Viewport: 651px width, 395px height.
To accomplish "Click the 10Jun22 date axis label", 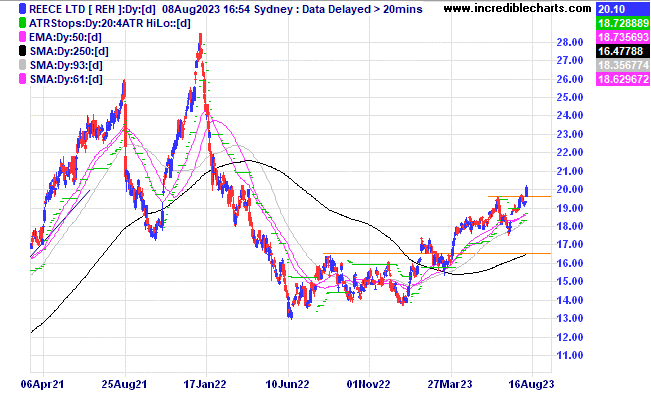I will (x=287, y=384).
